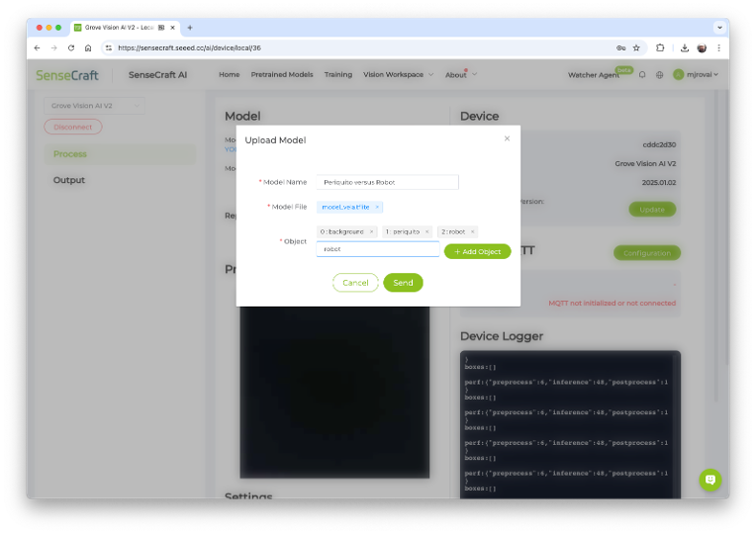Open the green chat support widget
Image resolution: width=756 pixels, height=534 pixels.
tap(709, 480)
